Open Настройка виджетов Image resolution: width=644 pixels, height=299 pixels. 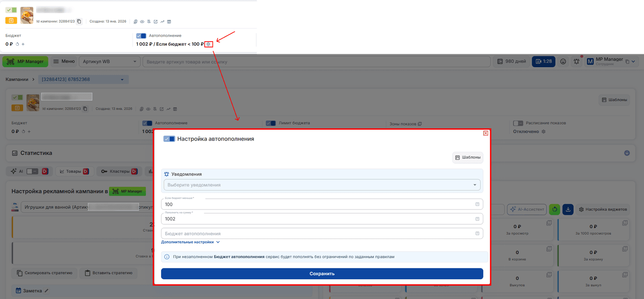[x=603, y=209]
